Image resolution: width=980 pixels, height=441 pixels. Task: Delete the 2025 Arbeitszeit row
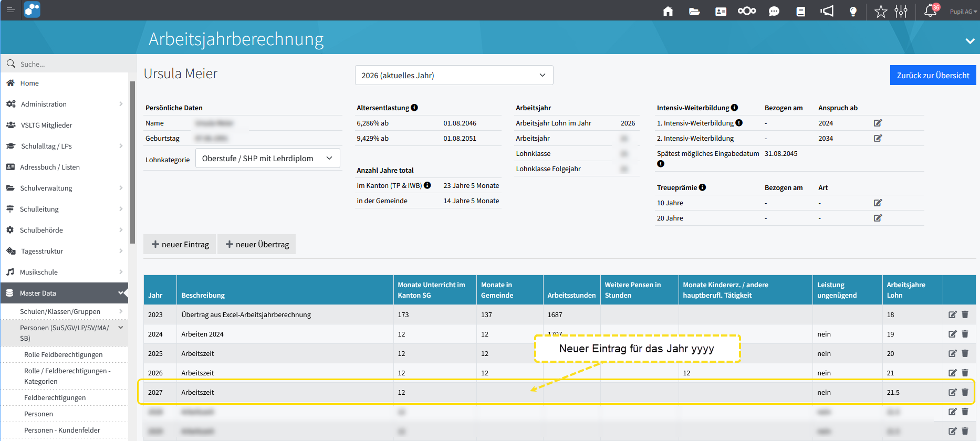pyautogui.click(x=965, y=353)
